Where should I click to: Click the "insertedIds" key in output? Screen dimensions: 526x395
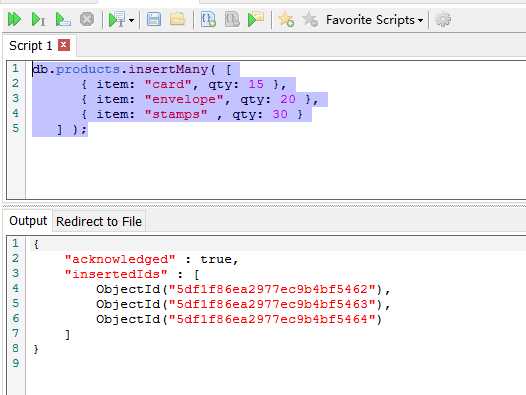click(x=116, y=275)
